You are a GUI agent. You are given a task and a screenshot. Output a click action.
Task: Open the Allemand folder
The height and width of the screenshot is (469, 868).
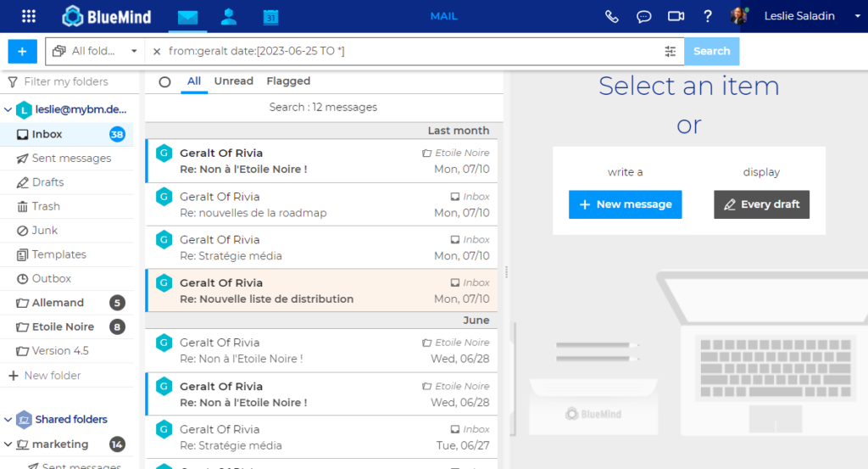click(66, 303)
